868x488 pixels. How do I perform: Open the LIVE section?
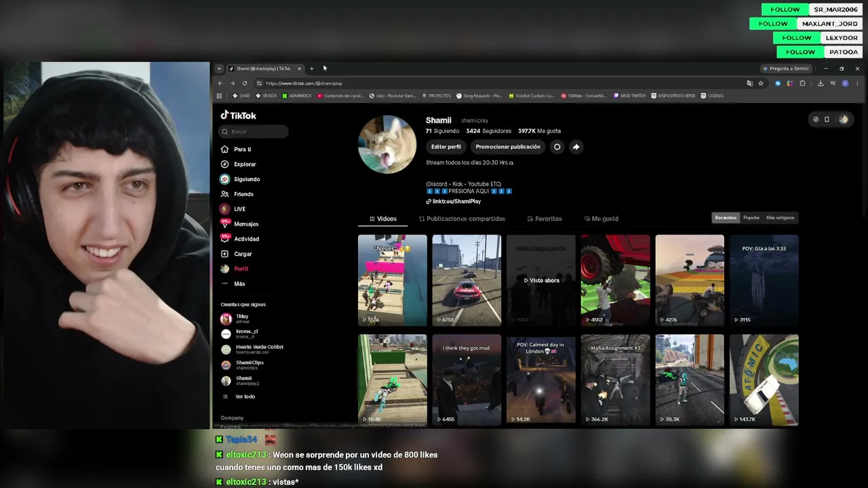[233, 209]
